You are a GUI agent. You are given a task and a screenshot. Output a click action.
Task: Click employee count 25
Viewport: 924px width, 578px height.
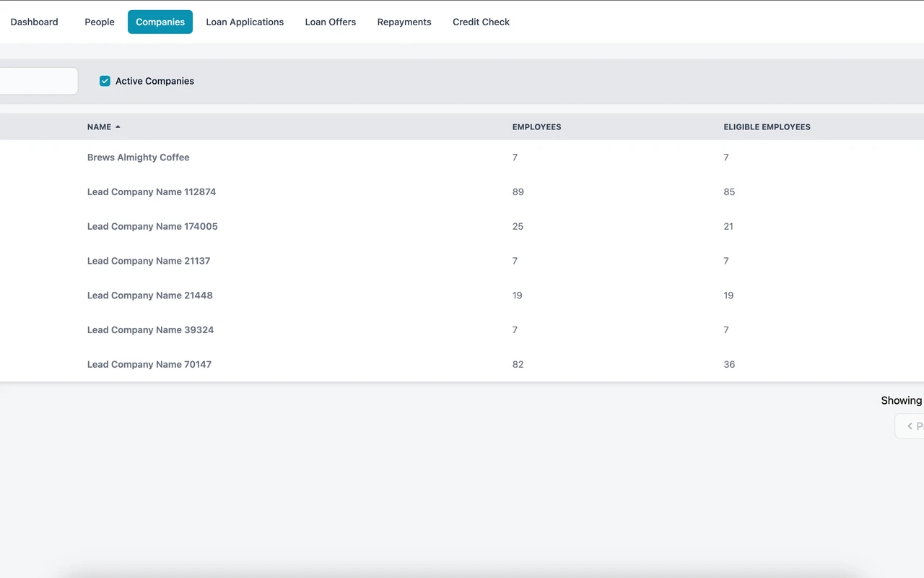coord(518,227)
